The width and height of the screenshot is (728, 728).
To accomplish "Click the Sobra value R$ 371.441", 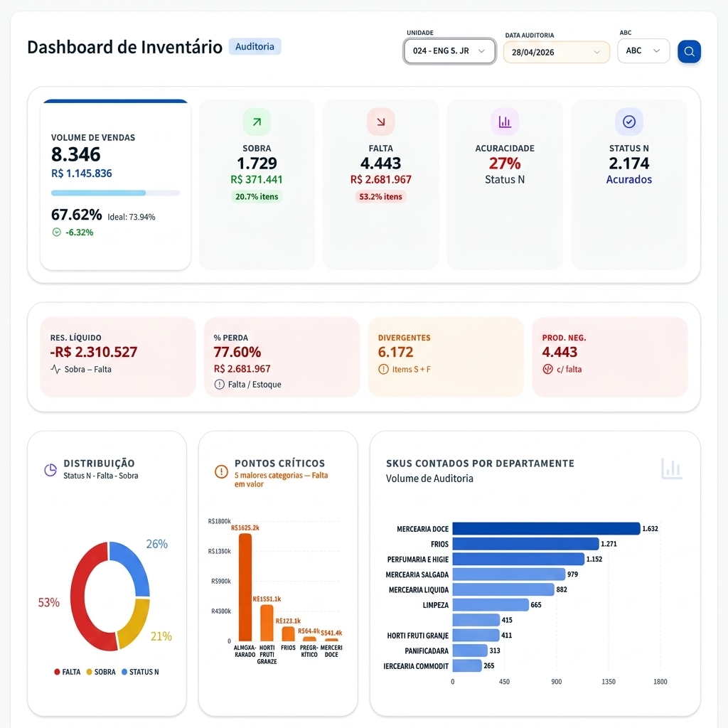I will click(x=257, y=180).
